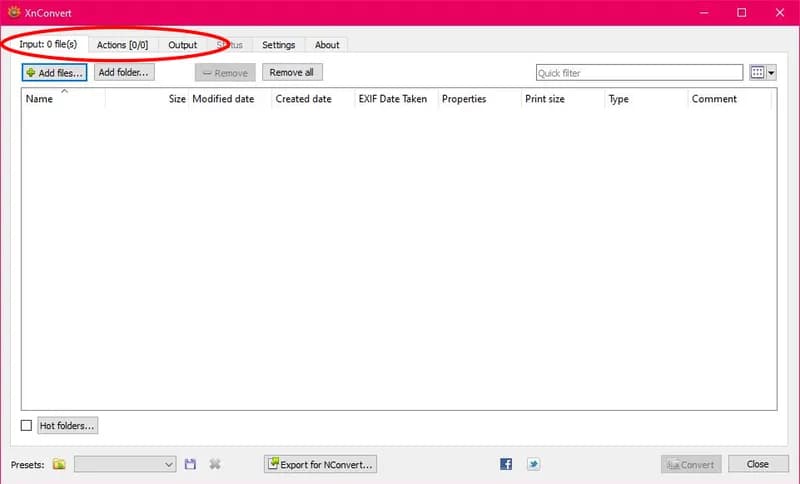Sort by Modified date column header

tap(230, 99)
